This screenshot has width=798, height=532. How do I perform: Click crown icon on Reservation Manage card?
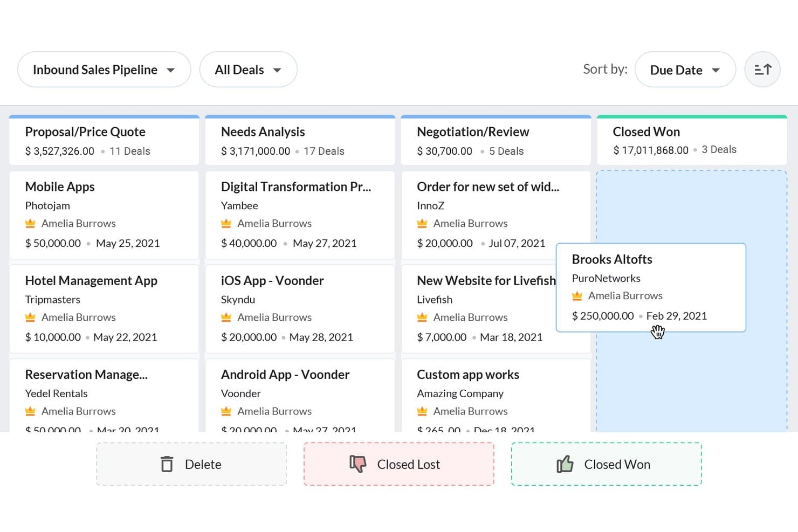(30, 411)
